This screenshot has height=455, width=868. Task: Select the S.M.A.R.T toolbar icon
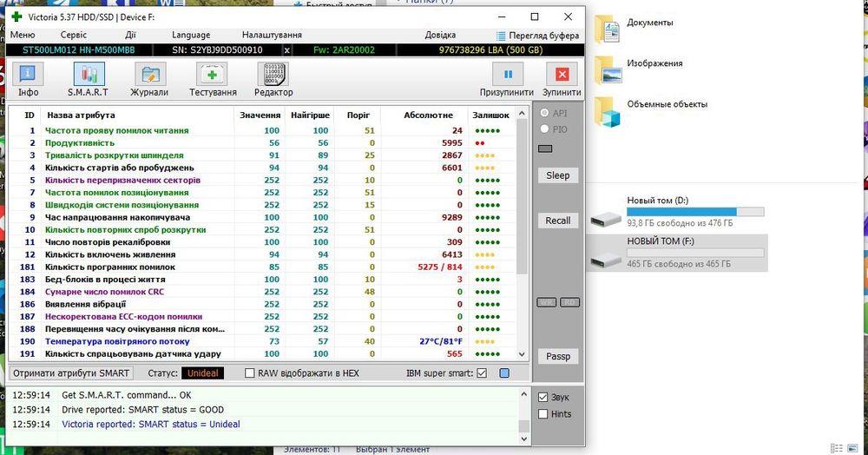click(x=89, y=74)
